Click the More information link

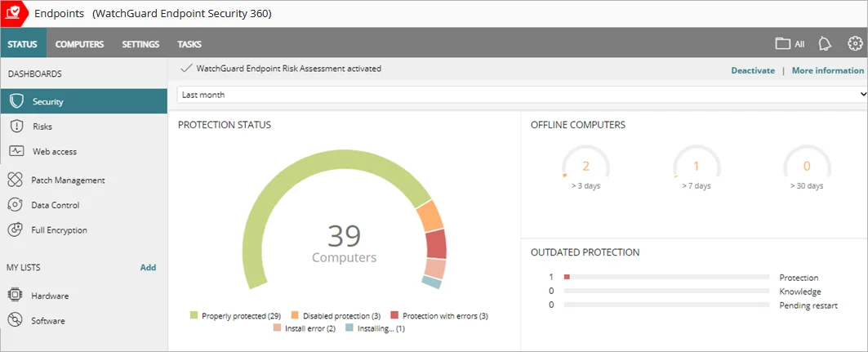pyautogui.click(x=828, y=70)
